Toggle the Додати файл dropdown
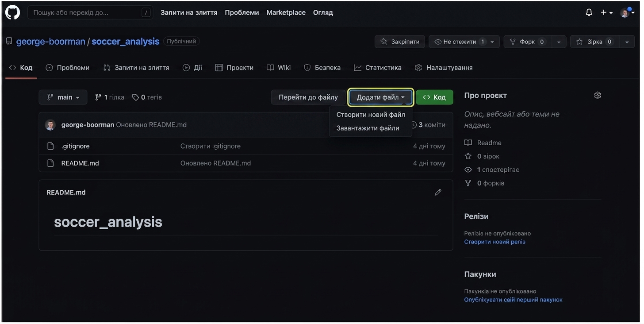Viewport: 644px width, 324px height. (x=381, y=97)
